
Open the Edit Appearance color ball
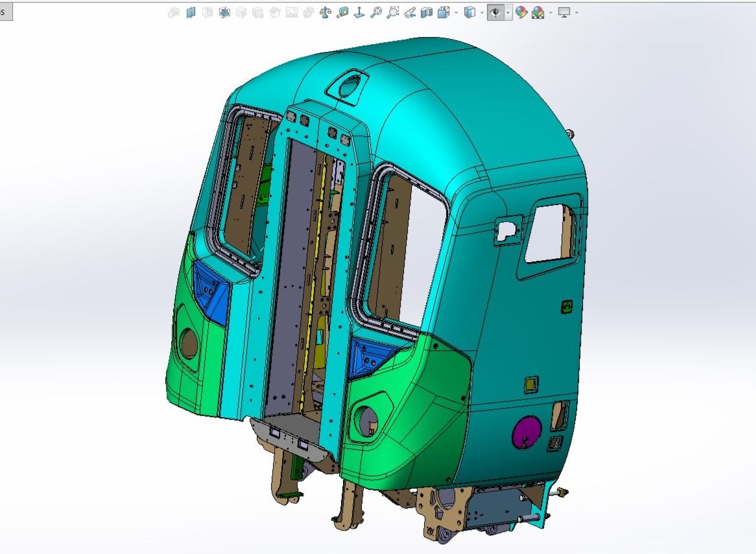(x=521, y=12)
